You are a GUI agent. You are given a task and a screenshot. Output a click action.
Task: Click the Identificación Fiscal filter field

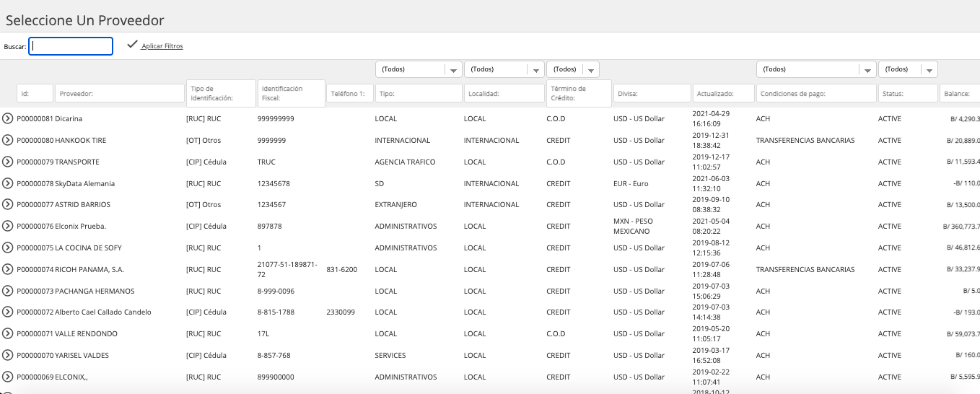point(291,93)
